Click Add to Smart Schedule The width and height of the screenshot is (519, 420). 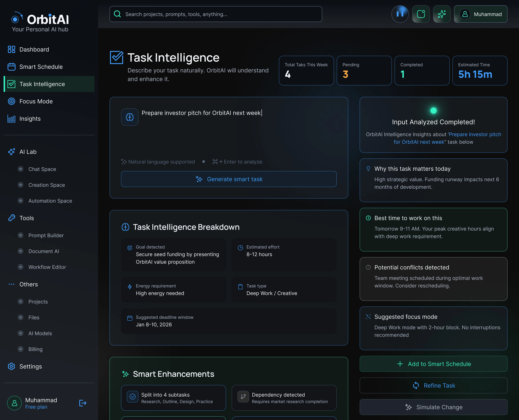tap(433, 364)
